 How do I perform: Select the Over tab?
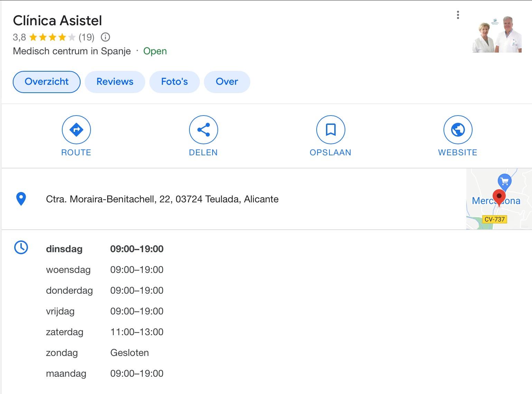[x=227, y=82]
